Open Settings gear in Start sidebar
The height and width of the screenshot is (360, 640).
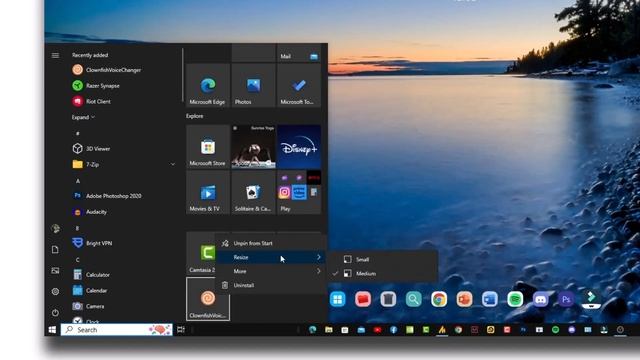(55, 291)
